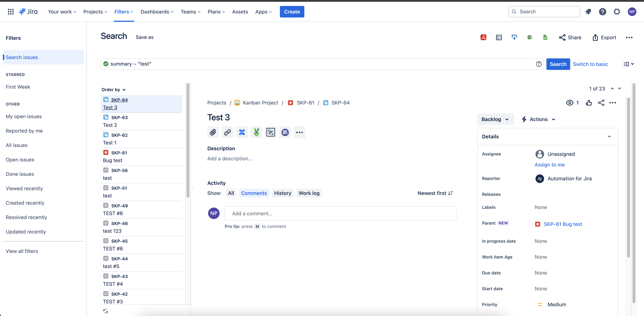This screenshot has width=644, height=316.
Task: Select the Comments tab in Activity
Action: point(254,193)
